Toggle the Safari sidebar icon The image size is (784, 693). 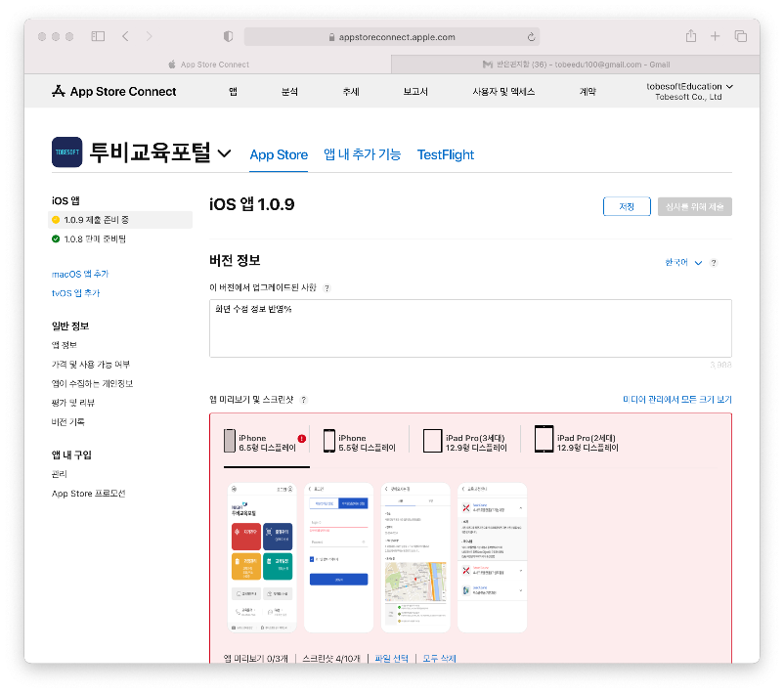click(98, 36)
